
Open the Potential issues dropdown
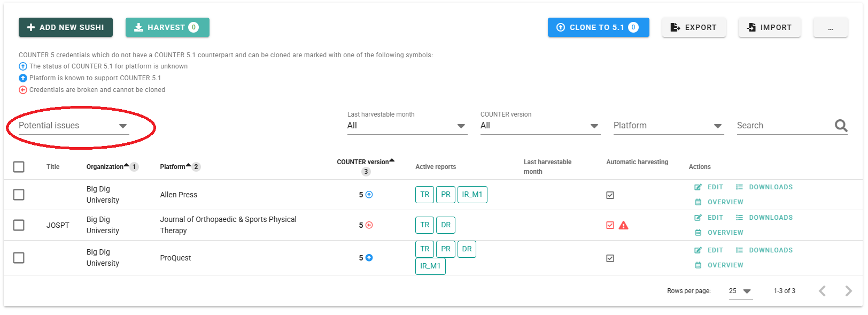[74, 126]
